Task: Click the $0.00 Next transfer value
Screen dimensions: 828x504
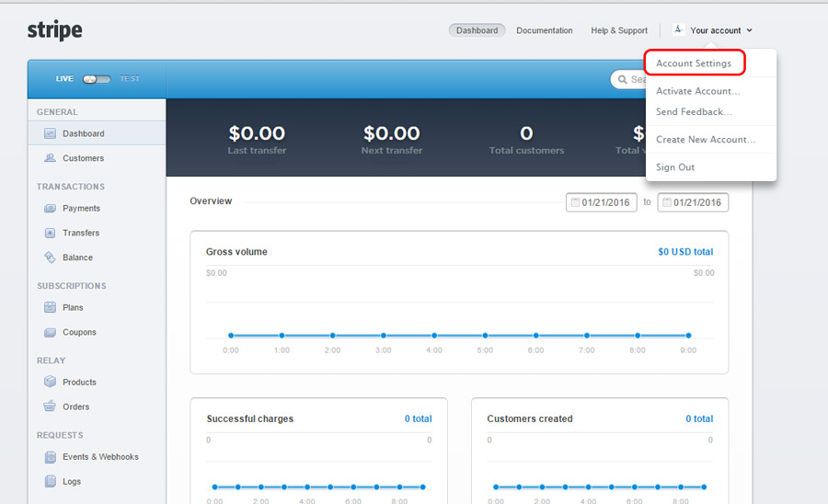Action: point(391,133)
